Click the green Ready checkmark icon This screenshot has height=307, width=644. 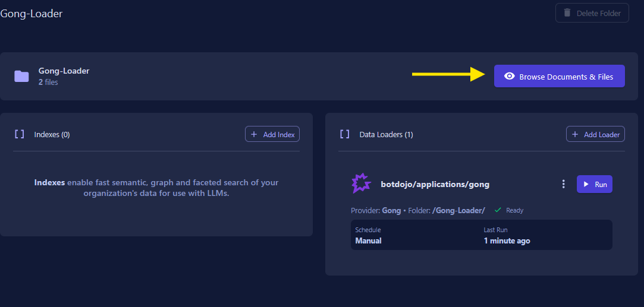pos(498,210)
